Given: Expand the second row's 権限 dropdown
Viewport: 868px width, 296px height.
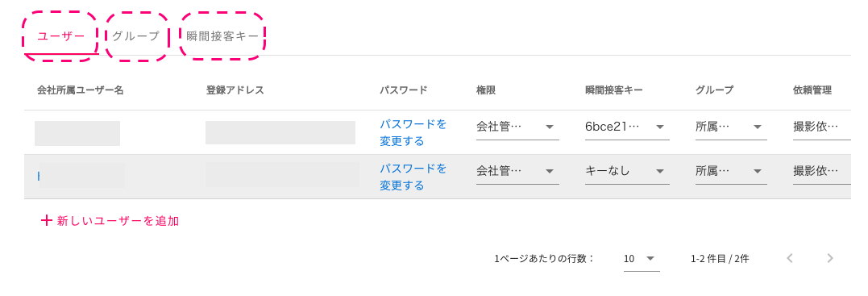Looking at the screenshot, I should pyautogui.click(x=517, y=171).
